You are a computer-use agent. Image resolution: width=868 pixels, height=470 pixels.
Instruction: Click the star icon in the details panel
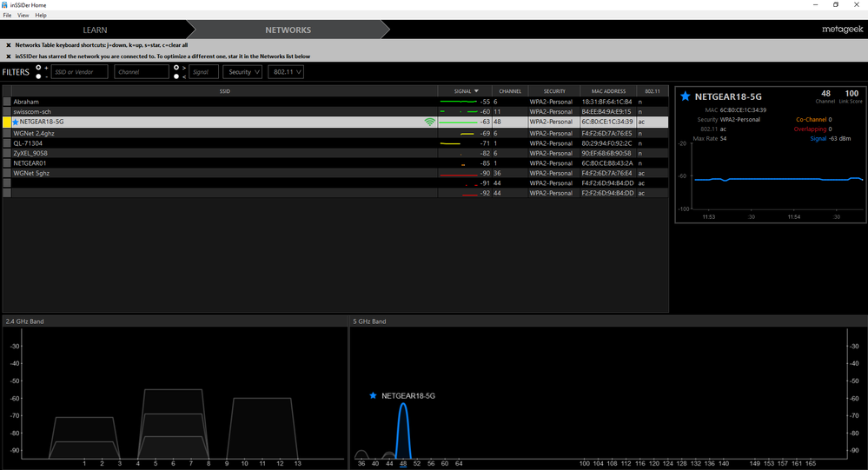pyautogui.click(x=686, y=96)
